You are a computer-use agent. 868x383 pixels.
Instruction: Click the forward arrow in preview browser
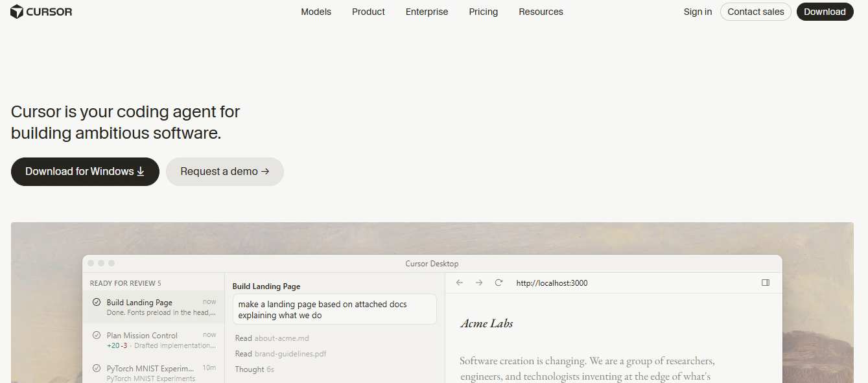(479, 283)
